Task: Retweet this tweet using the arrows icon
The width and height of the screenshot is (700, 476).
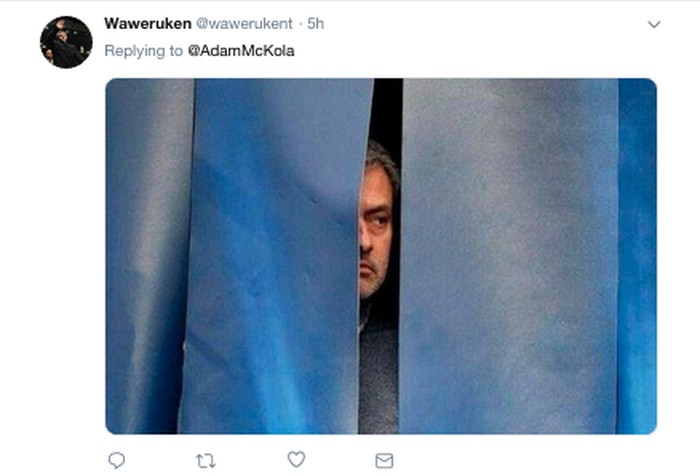Action: 206,461
